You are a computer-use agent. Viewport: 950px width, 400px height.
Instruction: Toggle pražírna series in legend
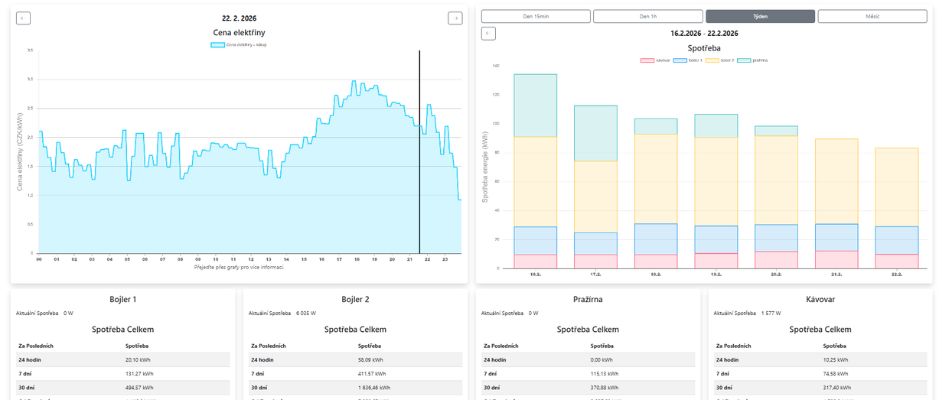pyautogui.click(x=752, y=61)
